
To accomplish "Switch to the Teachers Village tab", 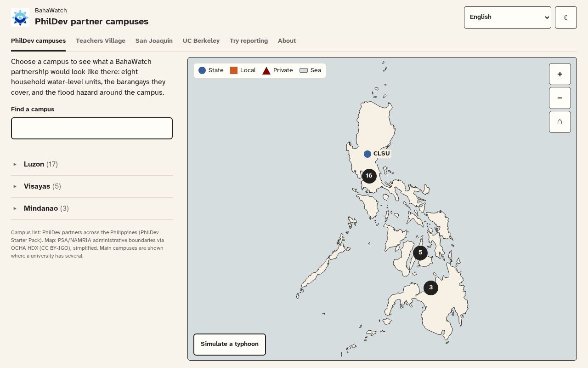I will [101, 41].
